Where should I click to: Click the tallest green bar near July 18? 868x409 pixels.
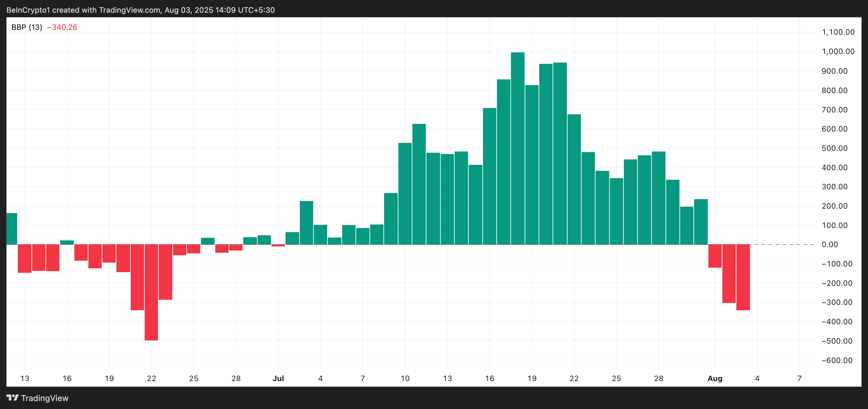point(518,148)
